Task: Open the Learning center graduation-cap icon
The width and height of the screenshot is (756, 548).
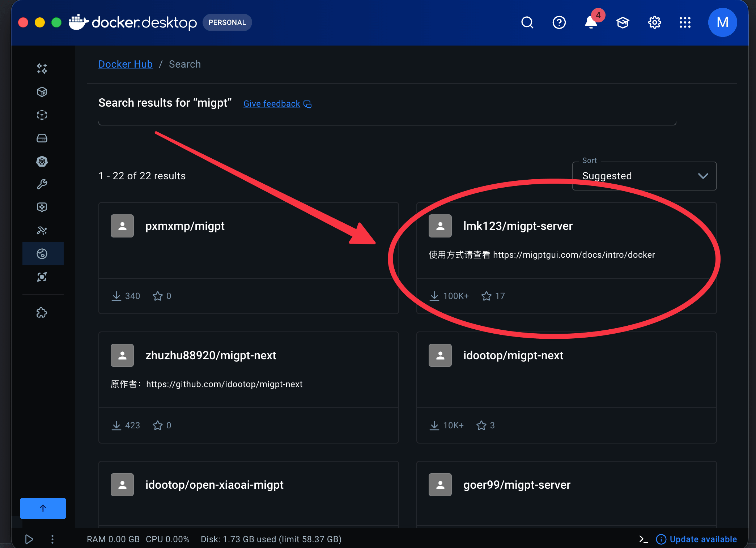Action: coord(623,22)
